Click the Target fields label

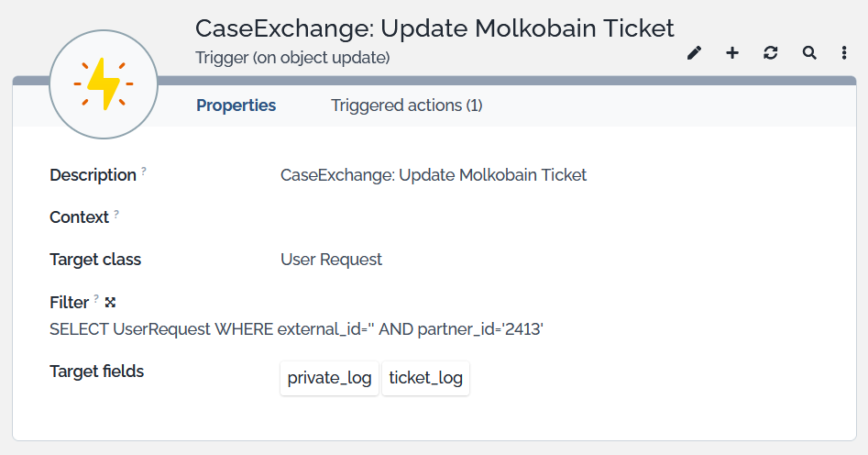pos(96,372)
